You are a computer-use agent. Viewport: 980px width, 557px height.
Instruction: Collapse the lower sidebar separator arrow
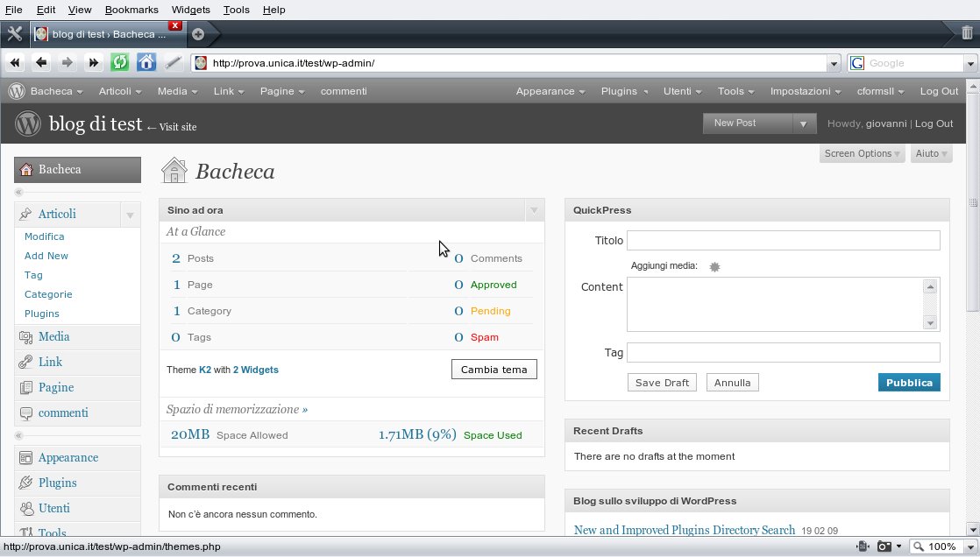coord(18,435)
